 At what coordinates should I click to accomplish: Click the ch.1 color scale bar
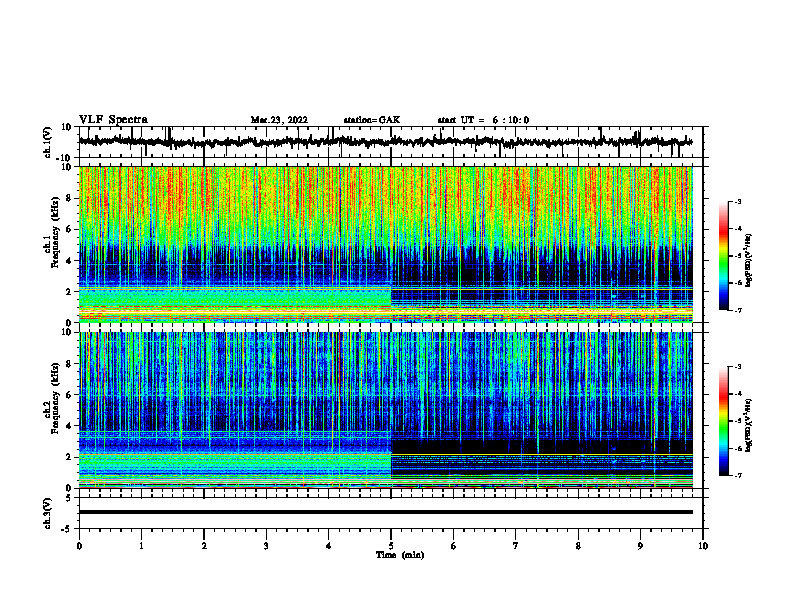(724, 256)
